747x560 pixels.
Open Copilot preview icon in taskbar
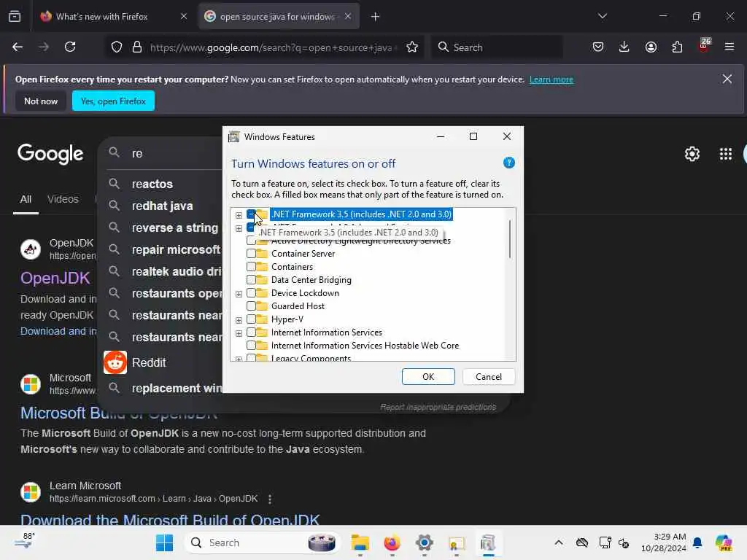724,542
